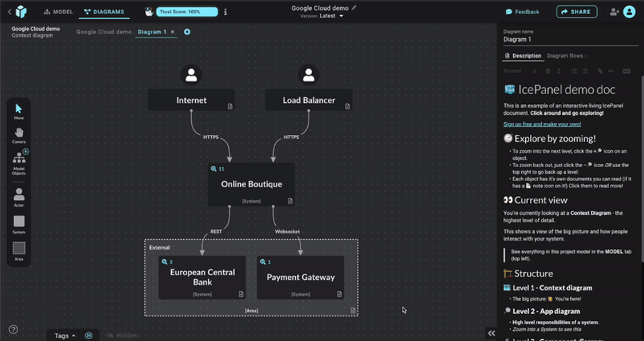Viewport: 644px width, 341px height.
Task: Open the Model Objects panel
Action: [x=19, y=161]
